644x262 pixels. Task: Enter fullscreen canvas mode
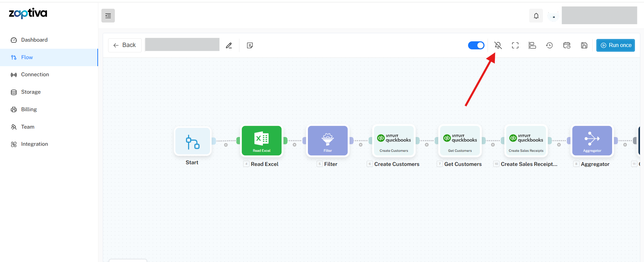(515, 45)
